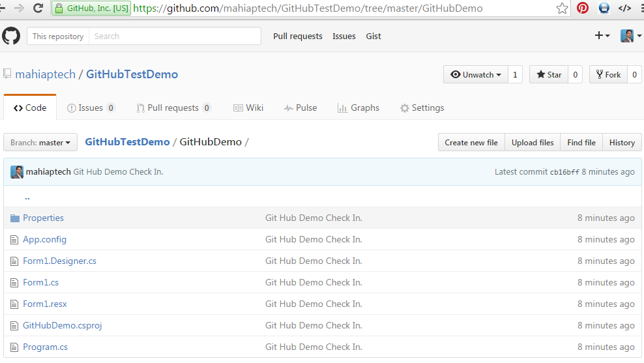The image size is (644, 363).
Task: Click the watchers count 1
Action: click(x=515, y=75)
